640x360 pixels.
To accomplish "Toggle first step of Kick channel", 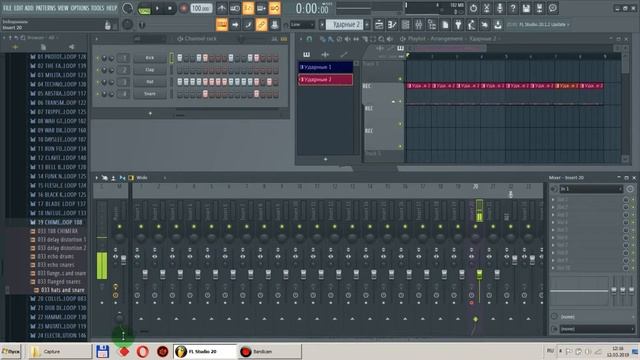I will tap(180, 58).
